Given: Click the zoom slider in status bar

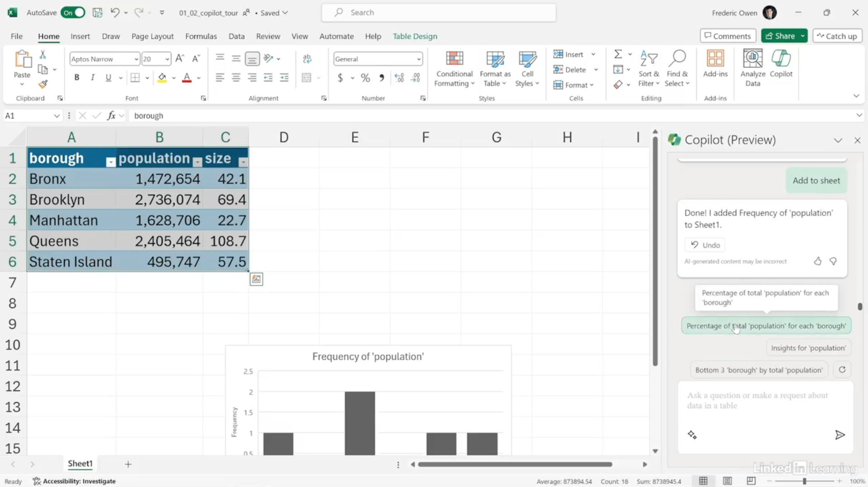Looking at the screenshot, I should (x=804, y=481).
